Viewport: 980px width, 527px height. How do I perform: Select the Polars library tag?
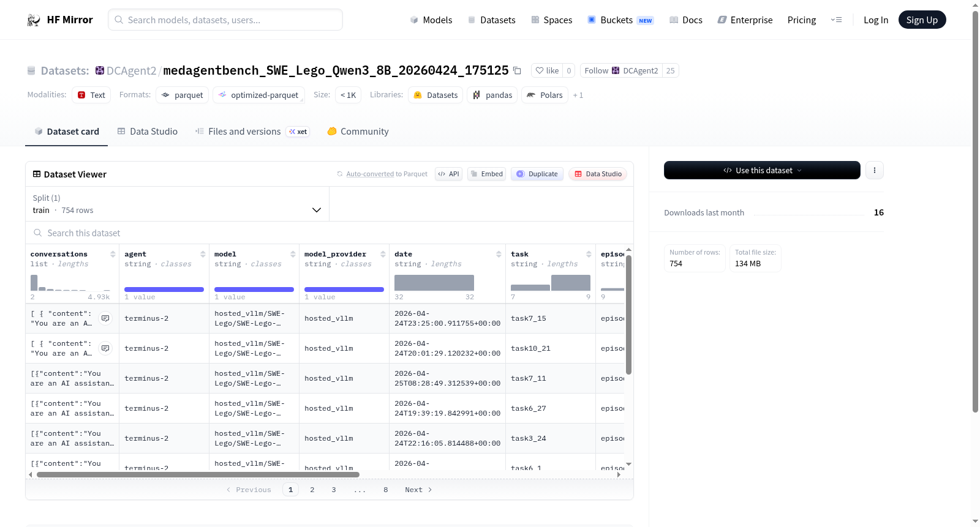545,95
